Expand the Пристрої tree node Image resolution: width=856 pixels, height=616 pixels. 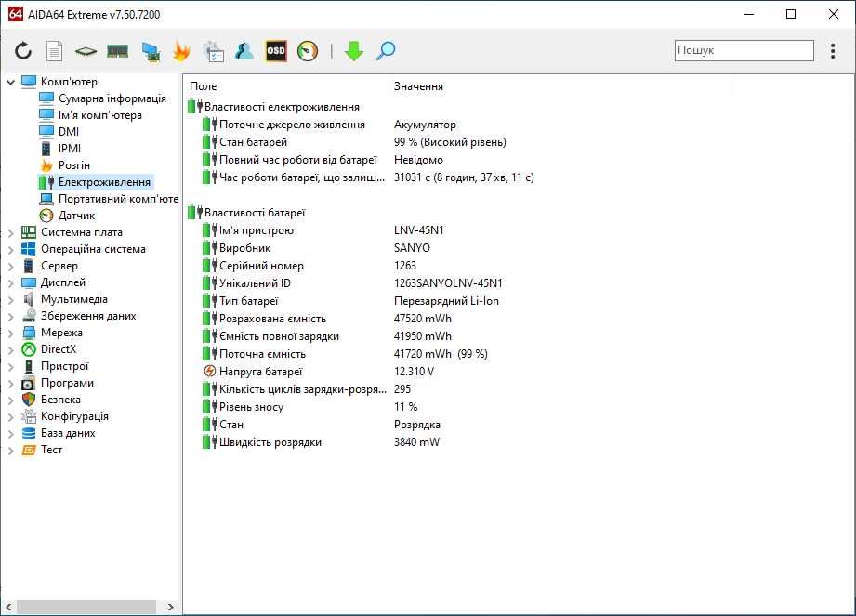tap(10, 367)
